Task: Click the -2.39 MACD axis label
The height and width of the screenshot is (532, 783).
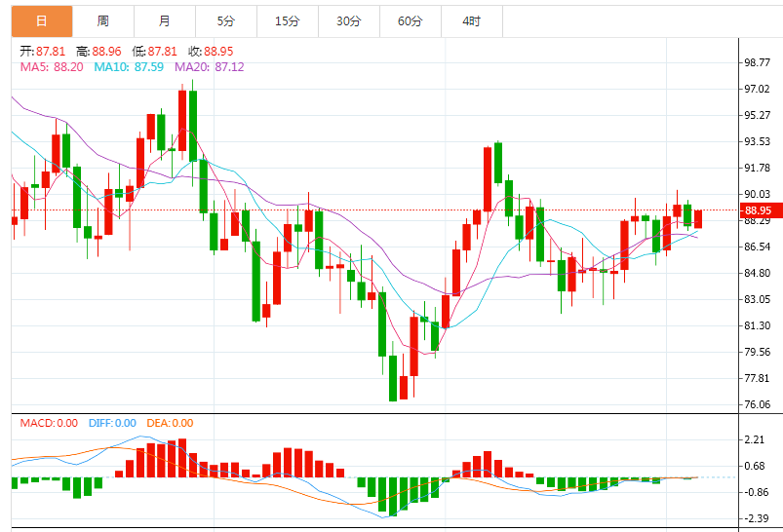Action: [755, 518]
